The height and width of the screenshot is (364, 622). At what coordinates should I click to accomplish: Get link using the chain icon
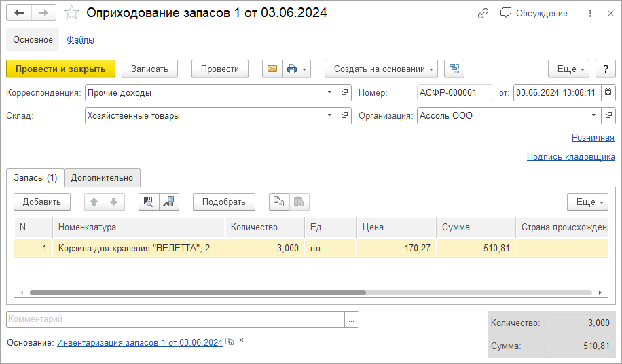point(483,13)
